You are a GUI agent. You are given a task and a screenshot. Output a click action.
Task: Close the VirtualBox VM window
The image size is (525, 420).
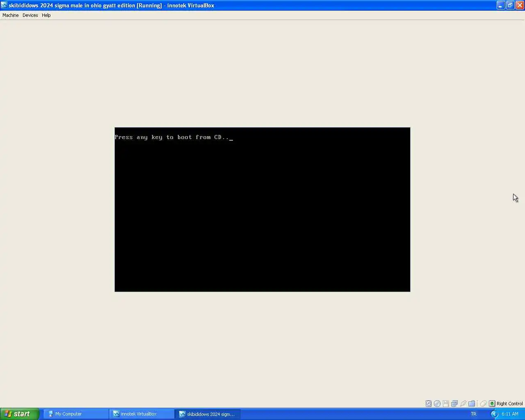coord(520,5)
